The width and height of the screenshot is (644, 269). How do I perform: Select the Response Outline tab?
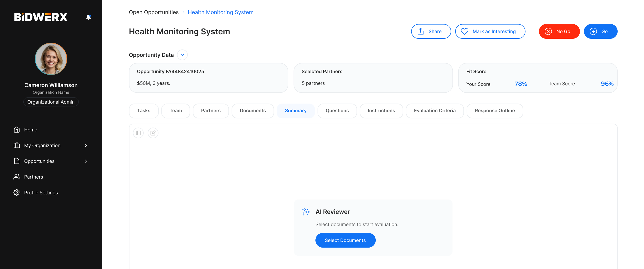tap(494, 111)
